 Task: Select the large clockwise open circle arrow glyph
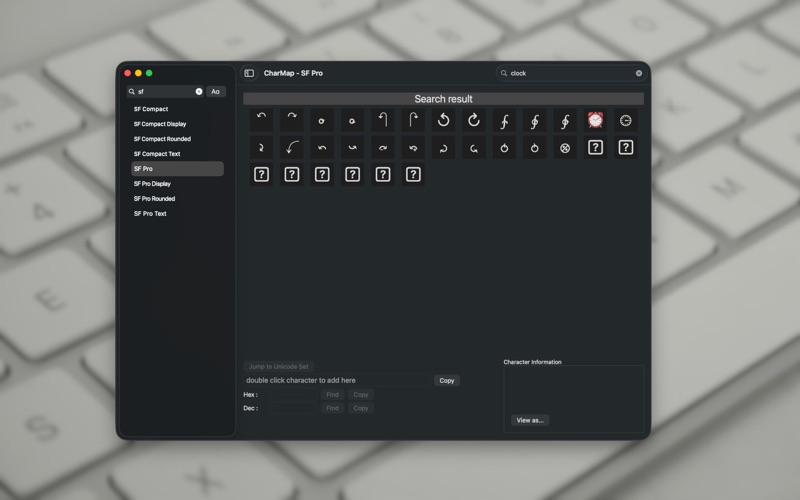coord(473,120)
